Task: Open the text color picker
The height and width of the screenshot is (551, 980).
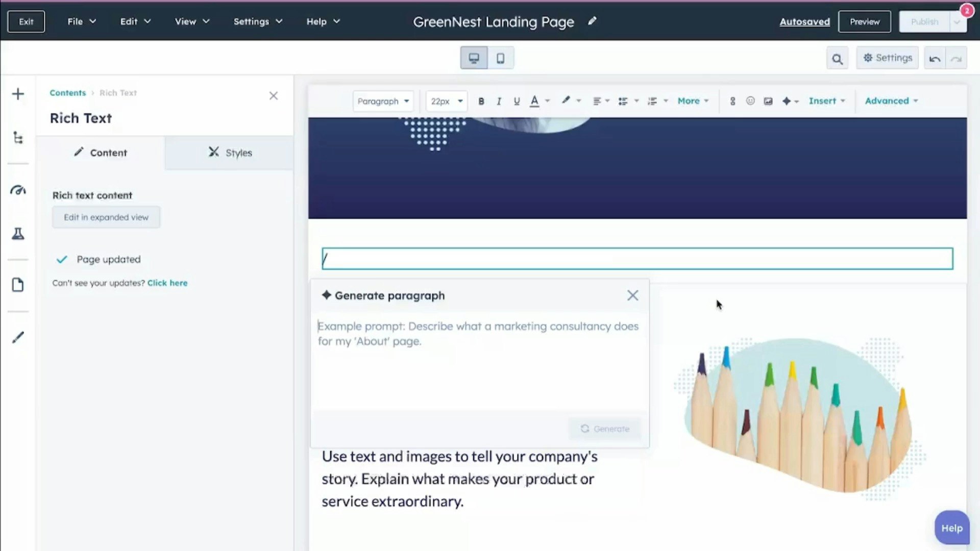Action: tap(534, 101)
